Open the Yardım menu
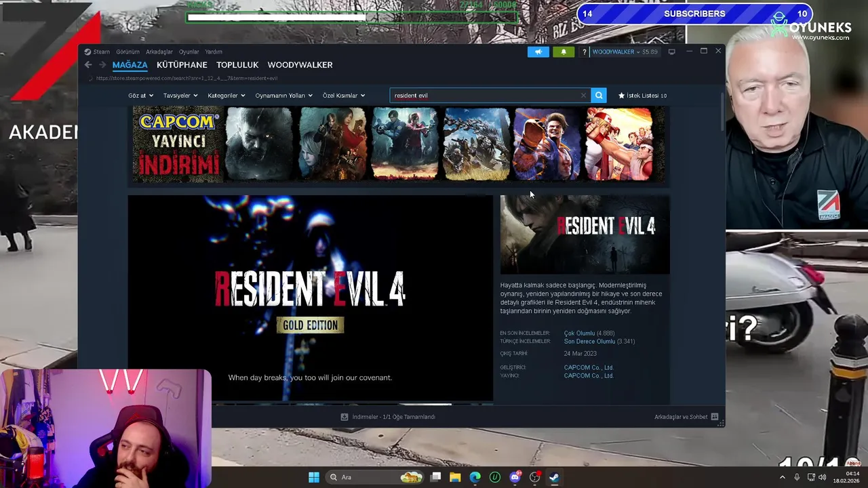868x488 pixels. [214, 52]
